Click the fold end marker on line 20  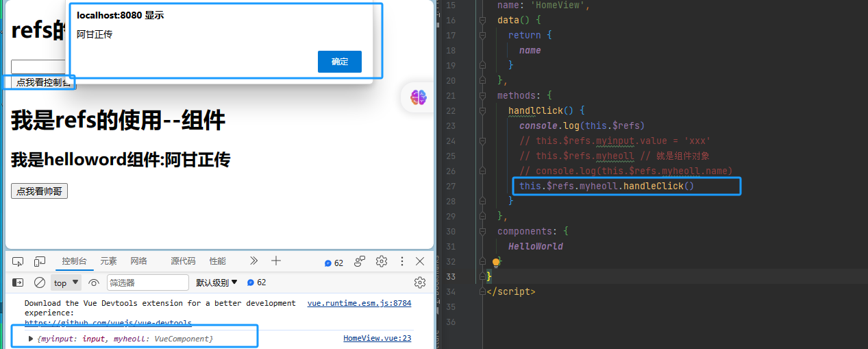pos(482,80)
